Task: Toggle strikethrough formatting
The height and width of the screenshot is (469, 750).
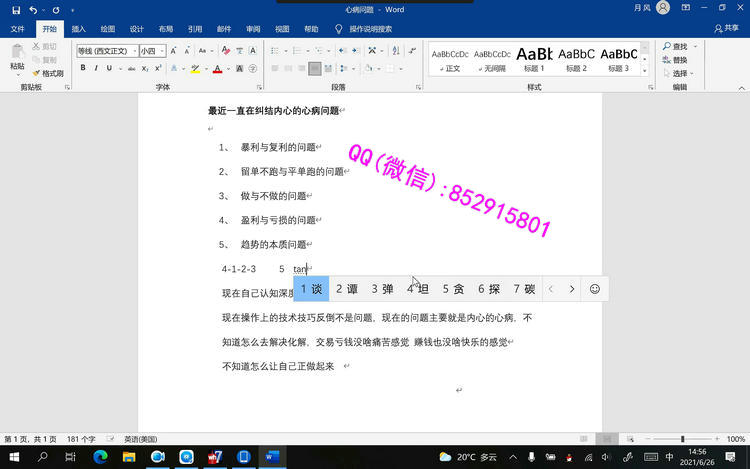Action: click(129, 68)
